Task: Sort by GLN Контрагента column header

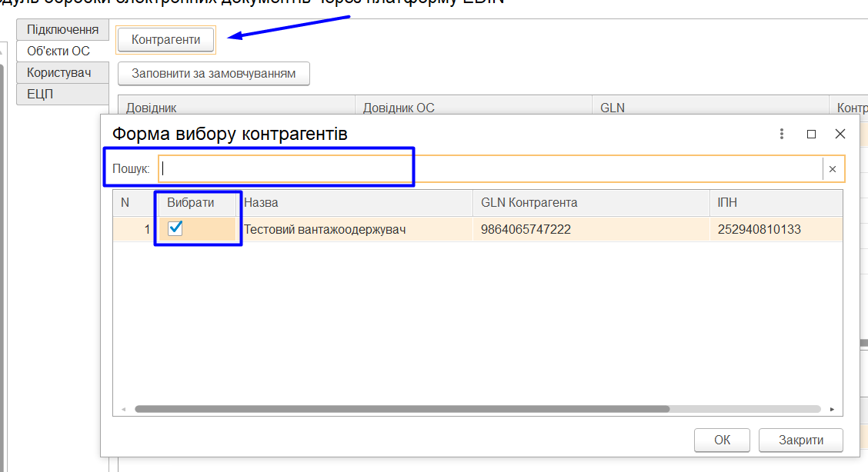Action: (591, 203)
